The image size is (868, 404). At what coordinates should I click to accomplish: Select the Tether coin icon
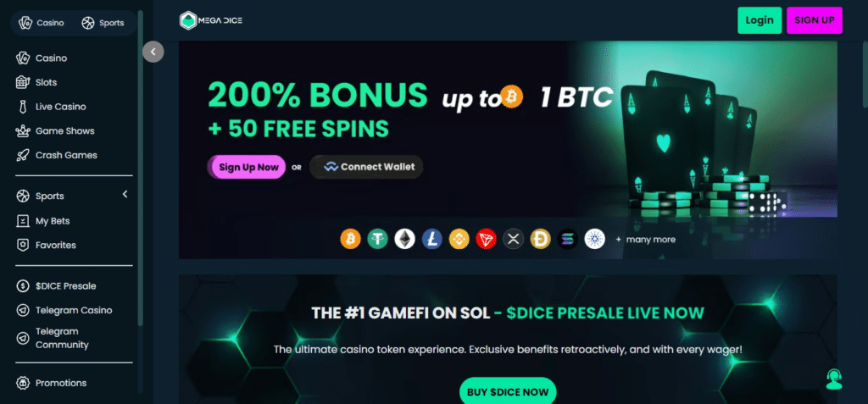(x=377, y=239)
